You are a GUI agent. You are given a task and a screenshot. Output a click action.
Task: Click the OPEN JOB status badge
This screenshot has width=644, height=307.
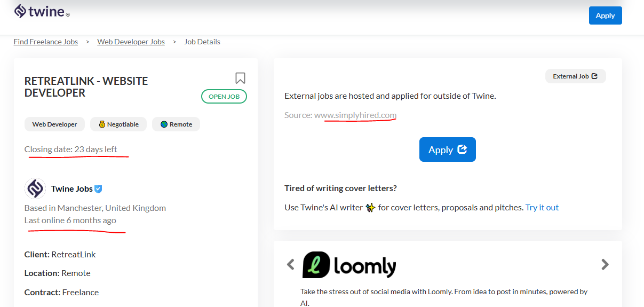[x=224, y=97]
